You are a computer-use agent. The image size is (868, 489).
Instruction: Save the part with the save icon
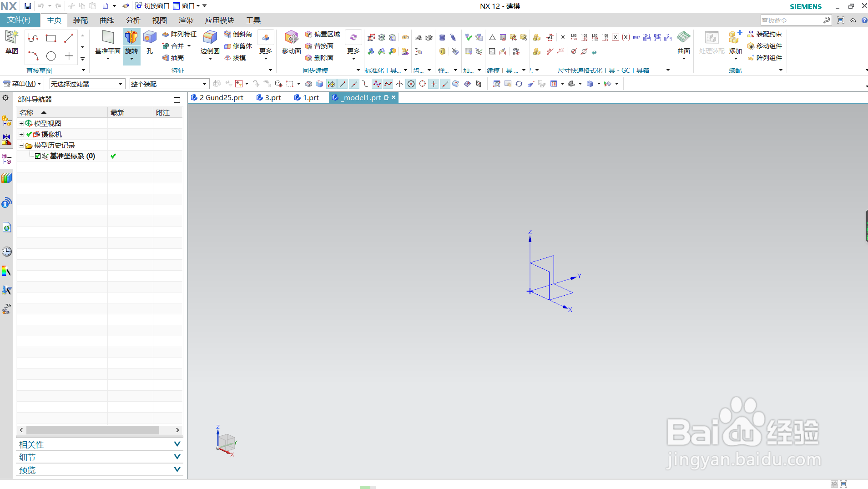pyautogui.click(x=28, y=6)
